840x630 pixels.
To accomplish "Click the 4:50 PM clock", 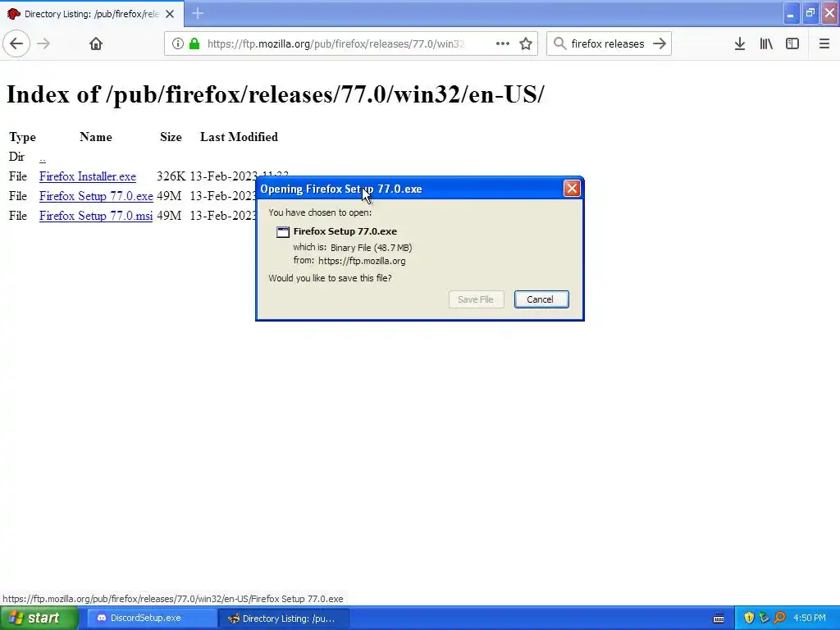I will pos(810,618).
